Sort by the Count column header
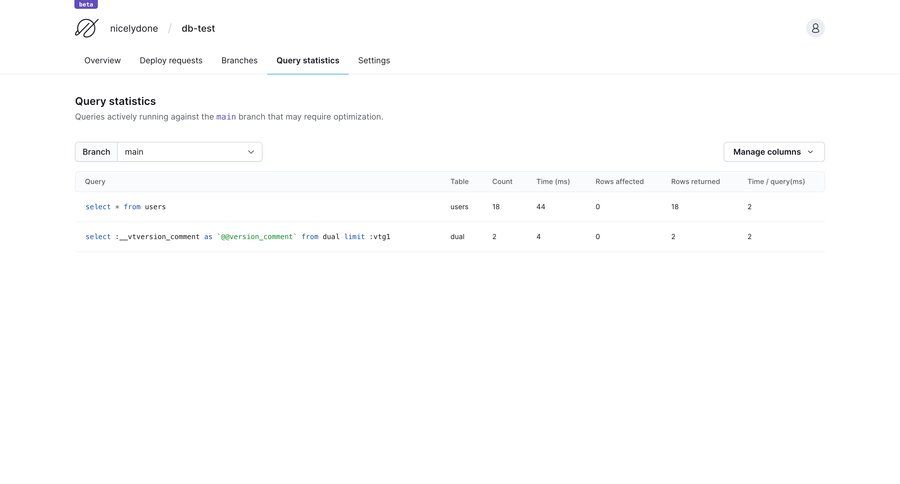Screen dimensions: 900x484 point(502,181)
